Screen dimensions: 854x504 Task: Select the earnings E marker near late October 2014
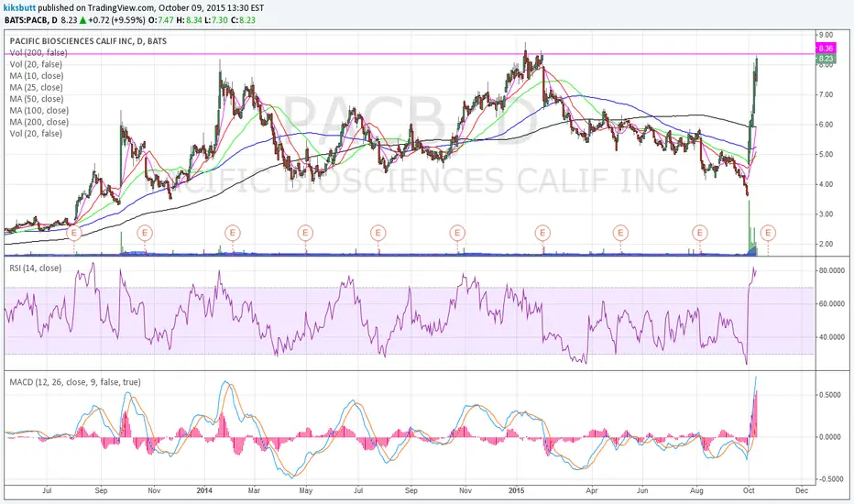point(457,233)
